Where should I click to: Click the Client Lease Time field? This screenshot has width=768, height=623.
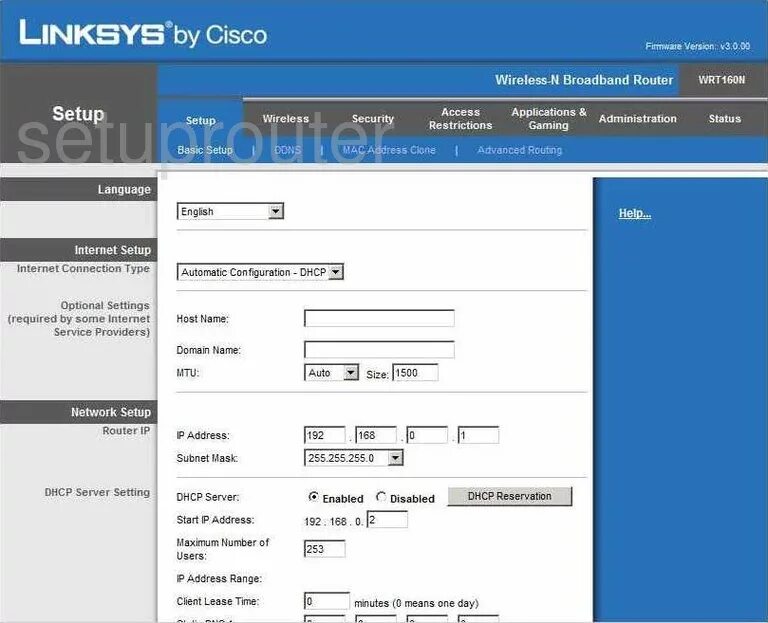(x=327, y=601)
